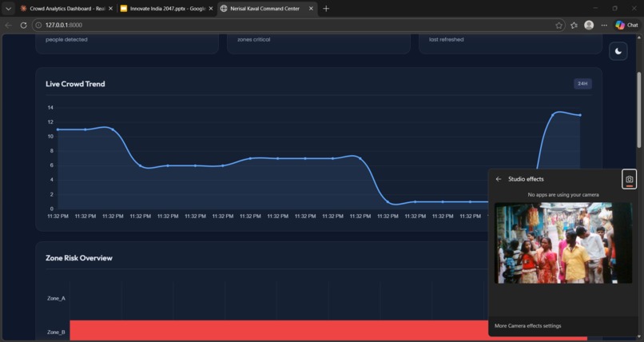Click the Live Crowd Trend heading
Screen dimensions: 644x342
point(75,84)
